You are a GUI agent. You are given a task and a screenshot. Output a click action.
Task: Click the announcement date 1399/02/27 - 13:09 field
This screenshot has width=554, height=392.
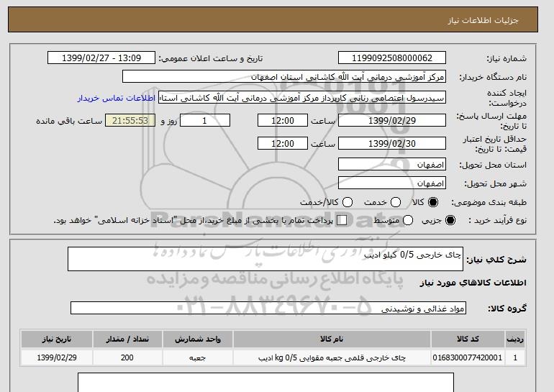pyautogui.click(x=101, y=58)
